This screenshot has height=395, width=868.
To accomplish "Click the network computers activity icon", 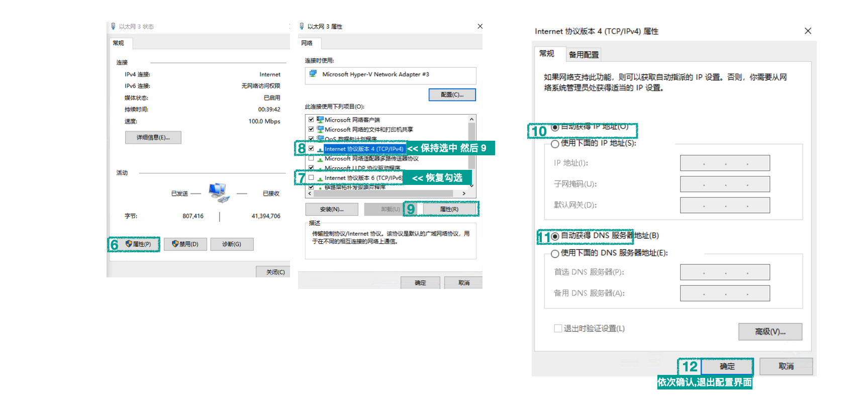I will (x=219, y=192).
